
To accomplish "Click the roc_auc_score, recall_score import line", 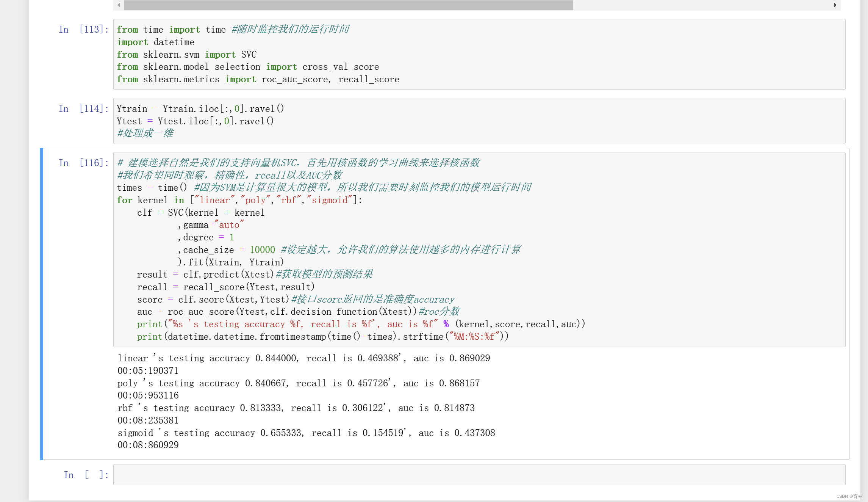I will tap(258, 79).
